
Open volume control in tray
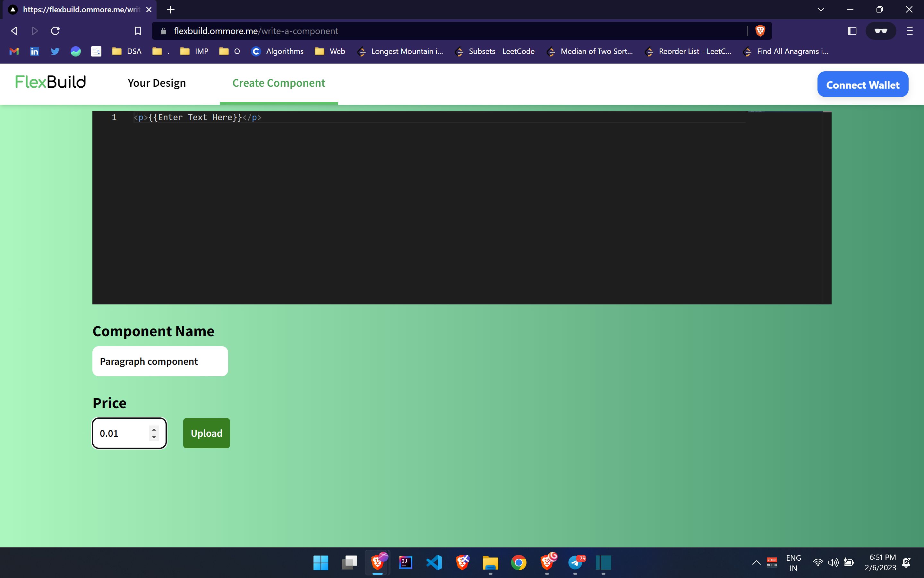(x=833, y=563)
